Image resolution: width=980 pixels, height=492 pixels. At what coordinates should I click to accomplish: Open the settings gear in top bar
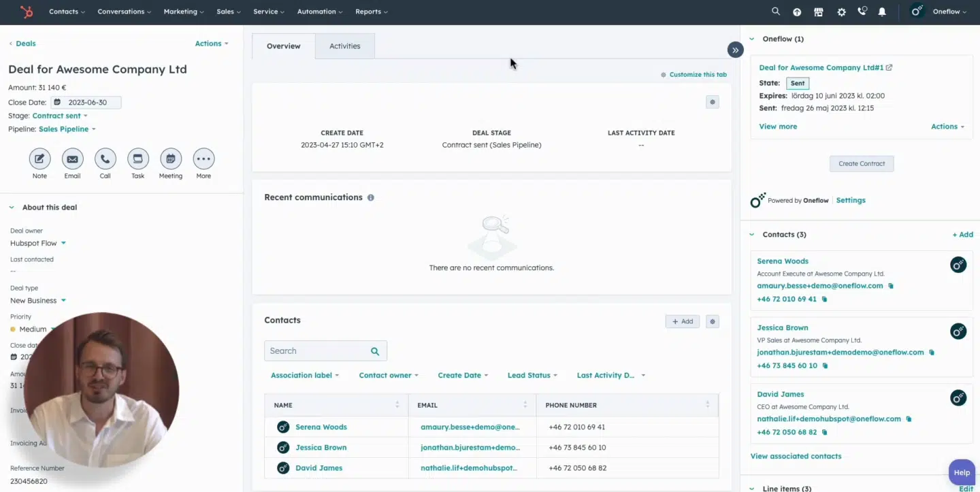[x=841, y=12]
